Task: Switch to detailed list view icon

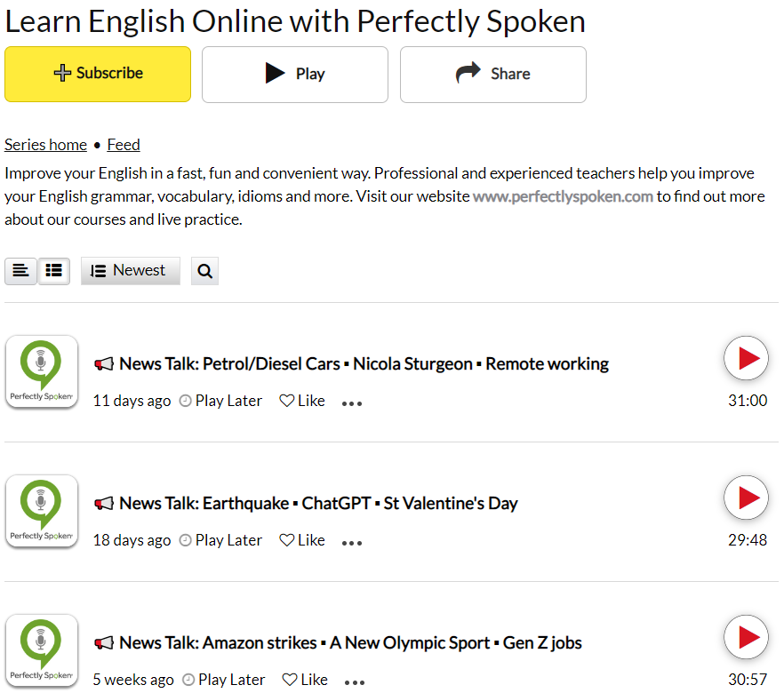Action: point(54,271)
